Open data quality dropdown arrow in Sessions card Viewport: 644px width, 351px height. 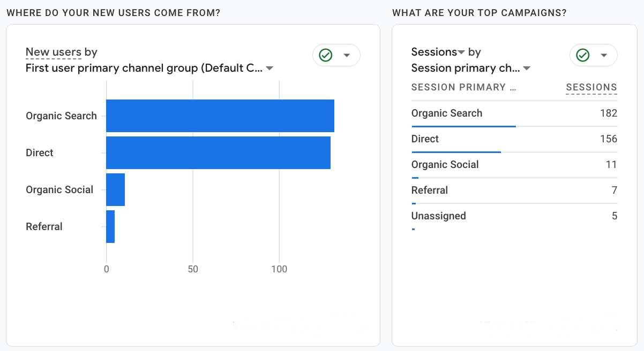click(x=604, y=55)
